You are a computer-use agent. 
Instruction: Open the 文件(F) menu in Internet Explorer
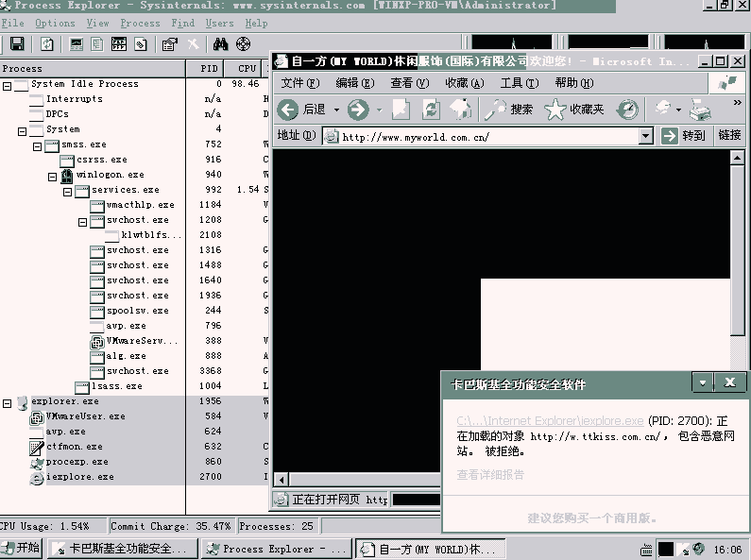299,83
